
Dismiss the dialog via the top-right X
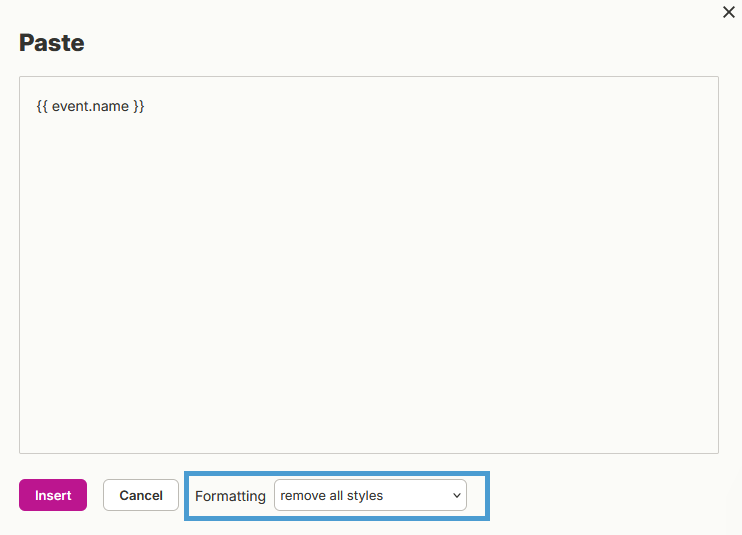pos(729,12)
